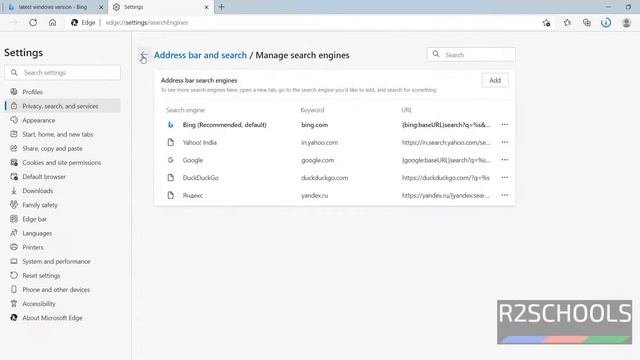640x360 pixels.
Task: Go back using arrow beside Address bar and search
Action: pos(144,56)
